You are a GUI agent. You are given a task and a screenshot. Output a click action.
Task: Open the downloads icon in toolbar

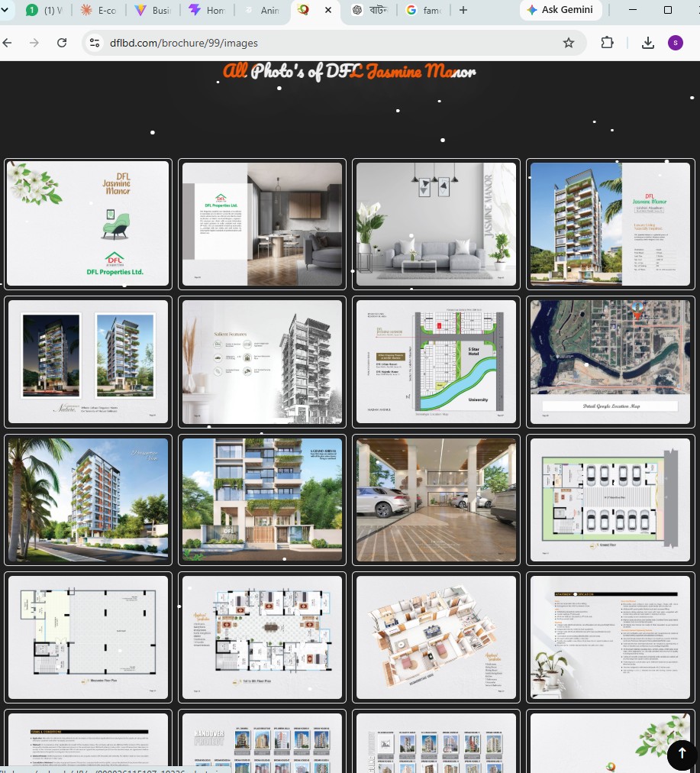tap(648, 43)
